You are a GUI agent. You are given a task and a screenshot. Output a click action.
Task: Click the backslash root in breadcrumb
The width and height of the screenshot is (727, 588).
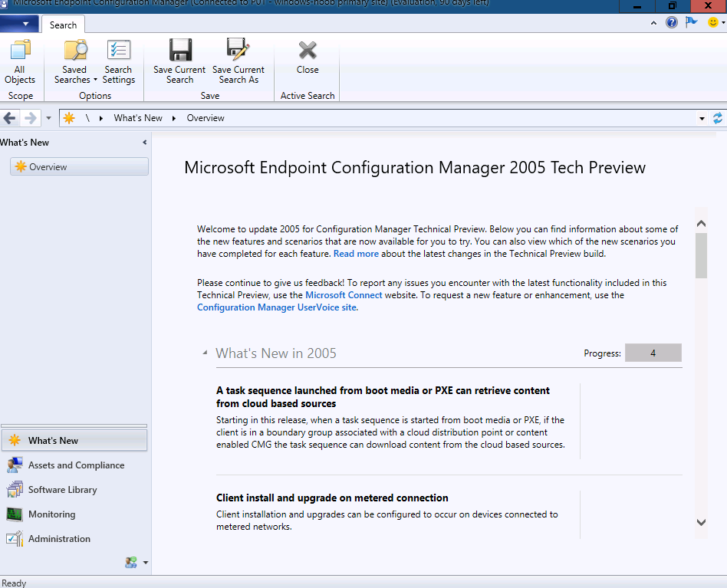pos(87,118)
